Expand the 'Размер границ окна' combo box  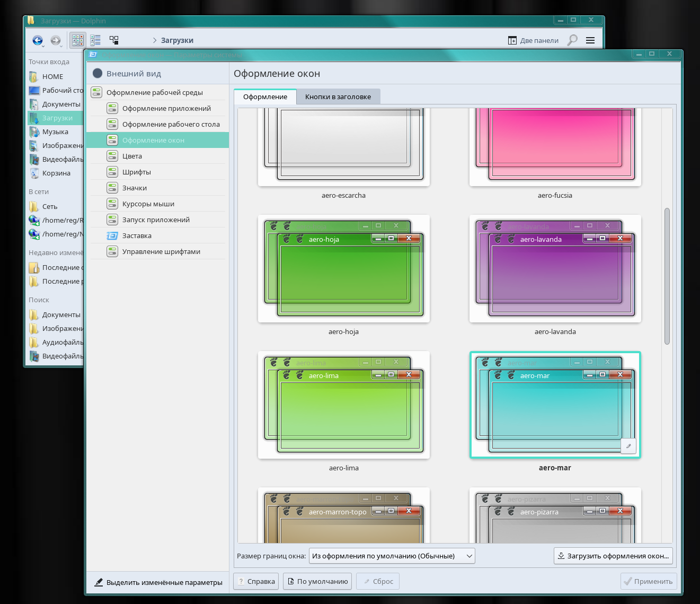(392, 556)
